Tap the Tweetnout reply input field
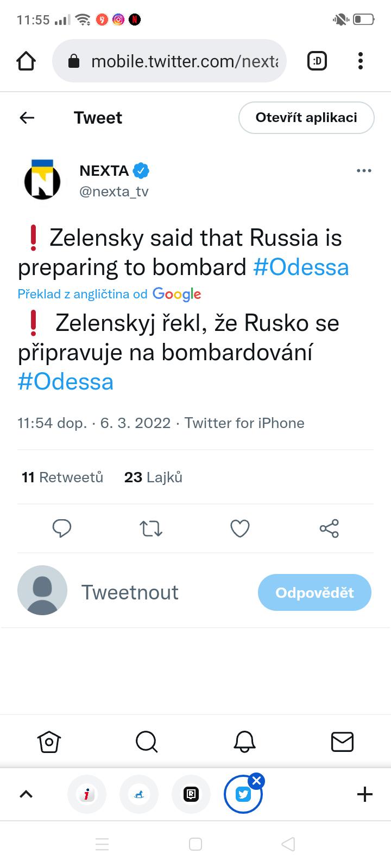Screen dimensions: 391x868 pos(130,592)
